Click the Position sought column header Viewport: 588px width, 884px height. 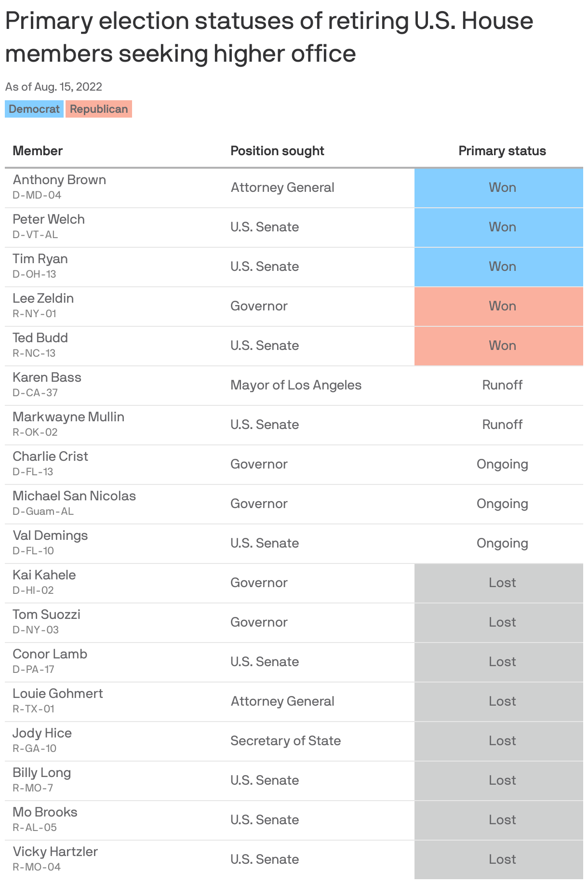point(277,151)
